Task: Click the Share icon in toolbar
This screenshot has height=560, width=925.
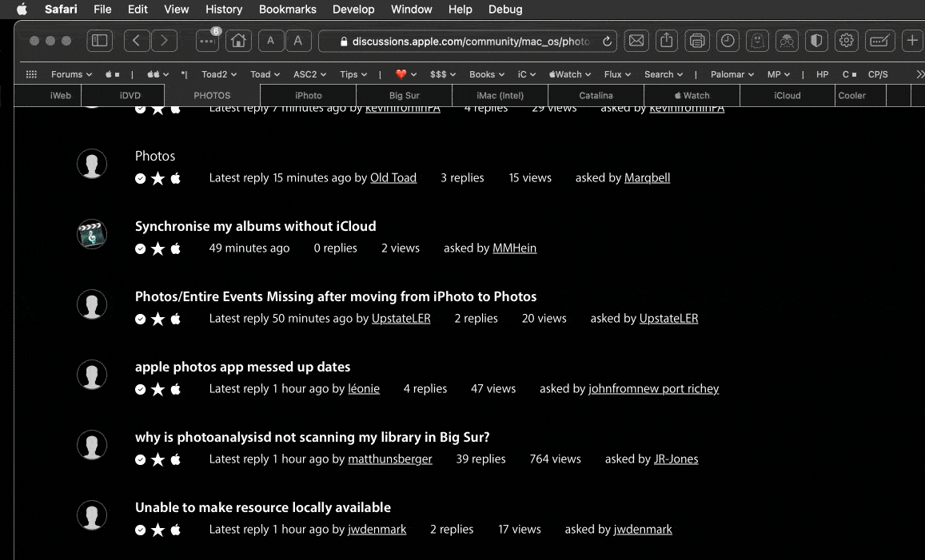Action: [667, 41]
